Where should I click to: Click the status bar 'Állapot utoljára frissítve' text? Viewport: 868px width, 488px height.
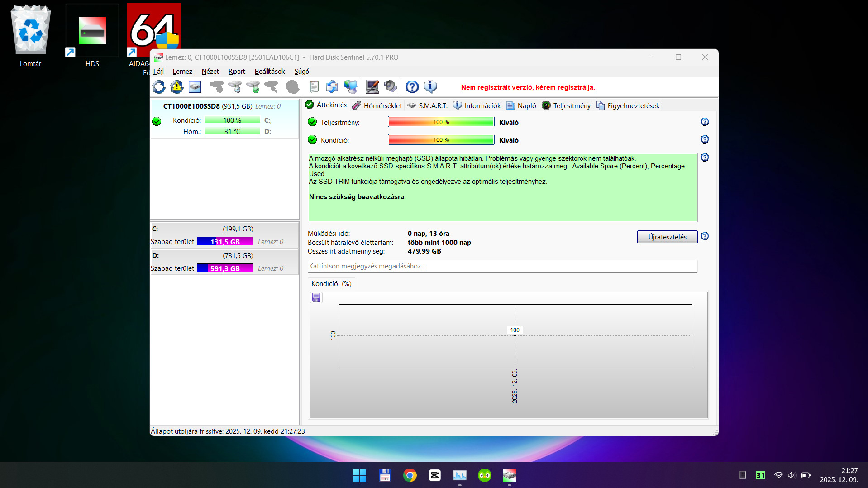coord(228,431)
